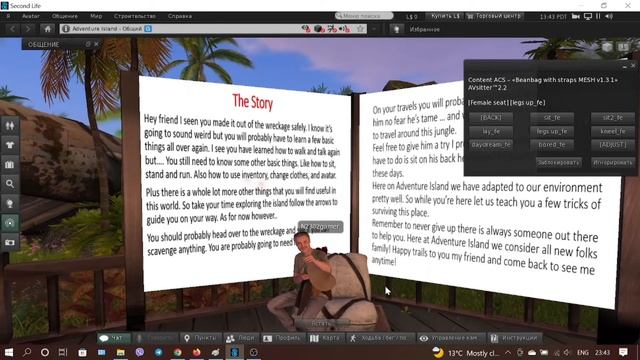
Task: Go back with the navigation back arrow
Action: 13,29
